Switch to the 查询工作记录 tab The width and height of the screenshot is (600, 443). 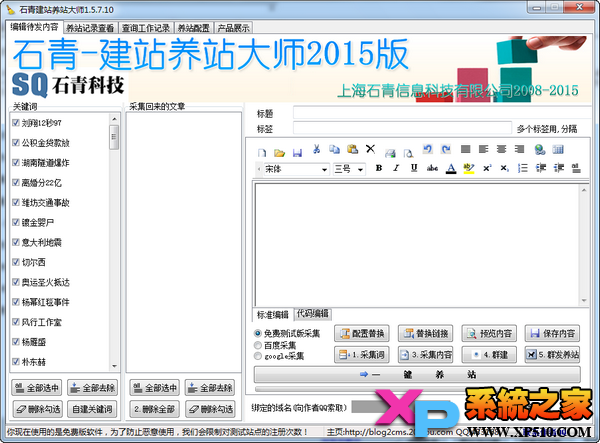[146, 28]
